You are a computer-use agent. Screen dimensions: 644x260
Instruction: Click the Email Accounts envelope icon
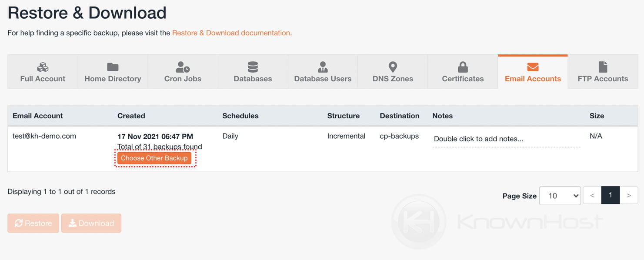532,66
